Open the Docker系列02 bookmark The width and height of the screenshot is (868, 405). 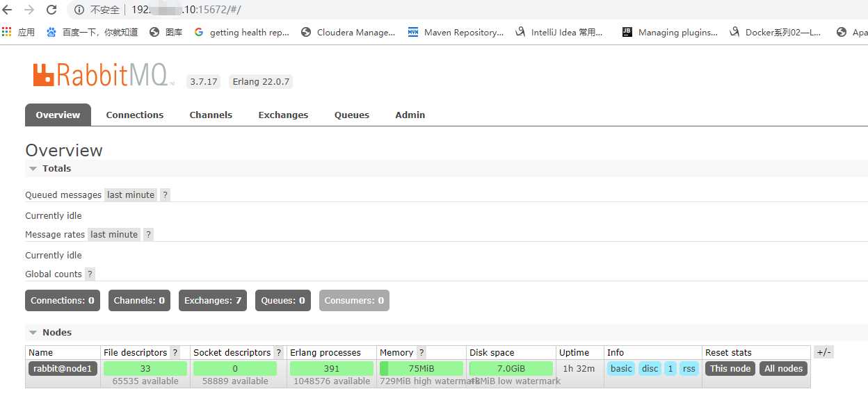775,32
